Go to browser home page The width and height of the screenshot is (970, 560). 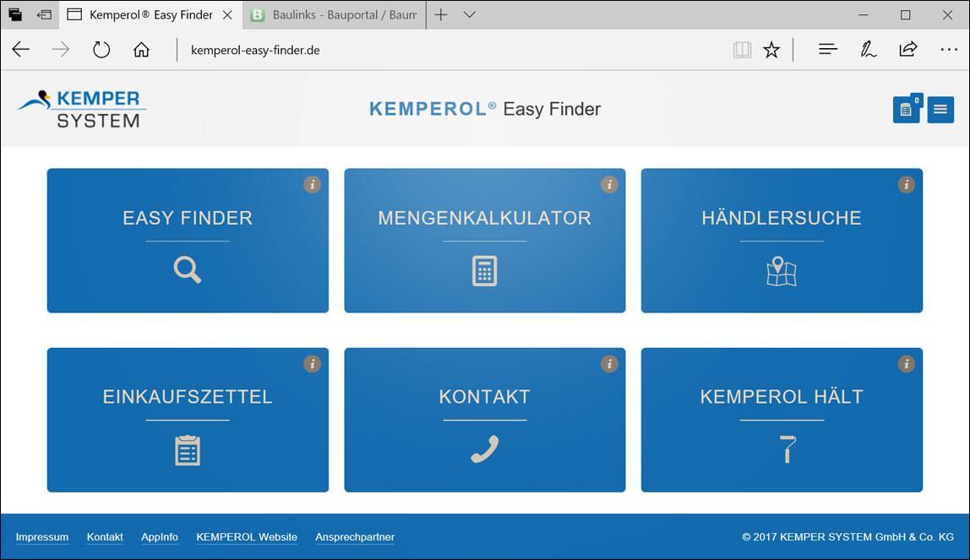click(x=141, y=50)
